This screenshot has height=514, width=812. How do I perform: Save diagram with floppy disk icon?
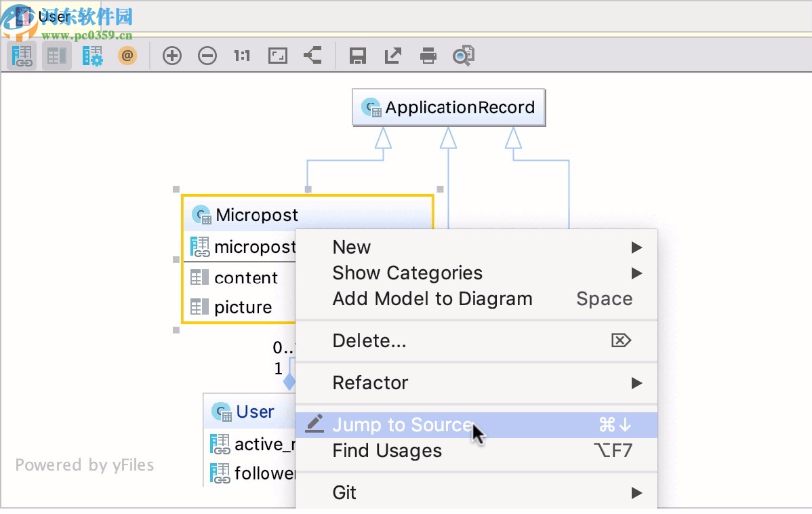[x=358, y=56]
